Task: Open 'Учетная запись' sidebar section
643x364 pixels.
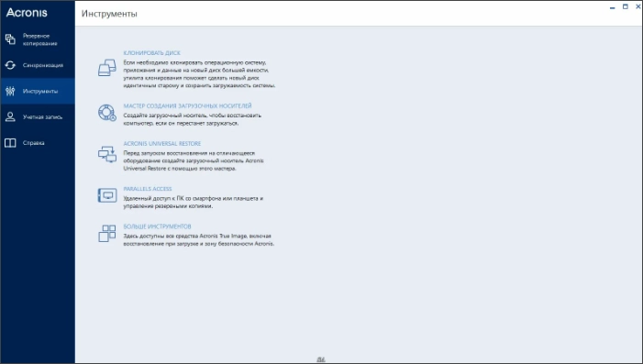Action: click(38, 116)
